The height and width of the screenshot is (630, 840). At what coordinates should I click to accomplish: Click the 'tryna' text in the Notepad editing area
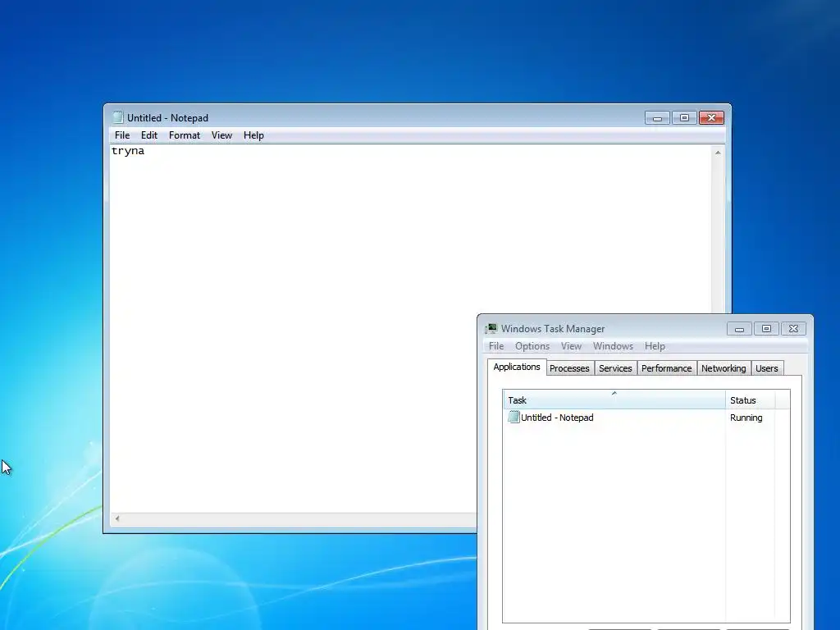point(127,151)
